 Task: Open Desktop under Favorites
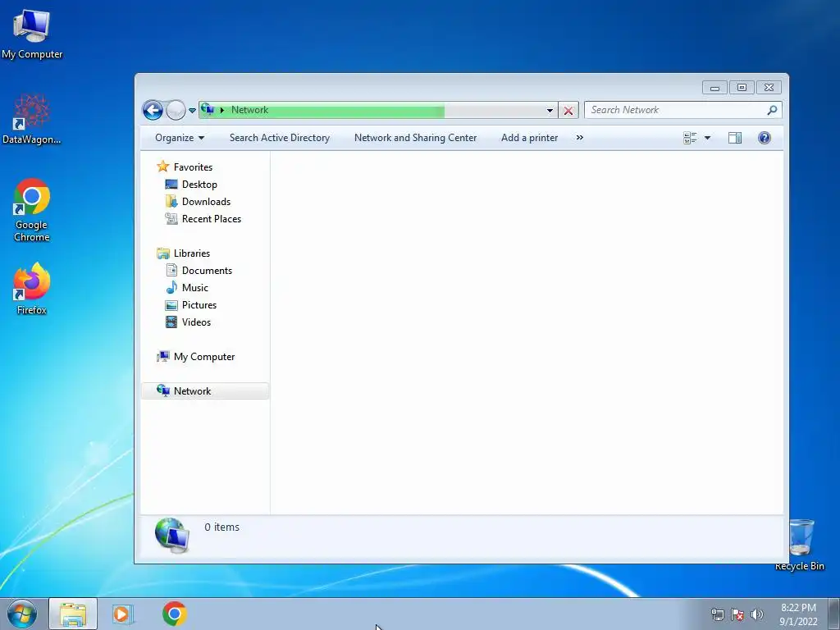[199, 185]
